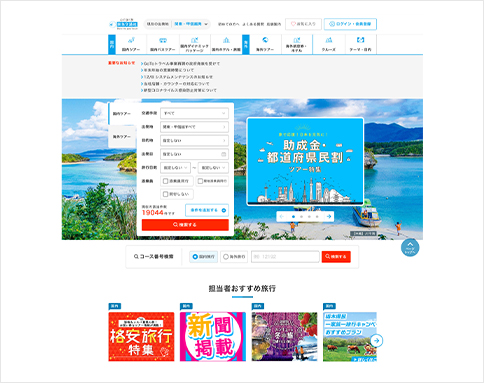Viewport: 484px width, 383px height.
Task: Click the favorites (お気に入り) button
Action: pos(303,24)
